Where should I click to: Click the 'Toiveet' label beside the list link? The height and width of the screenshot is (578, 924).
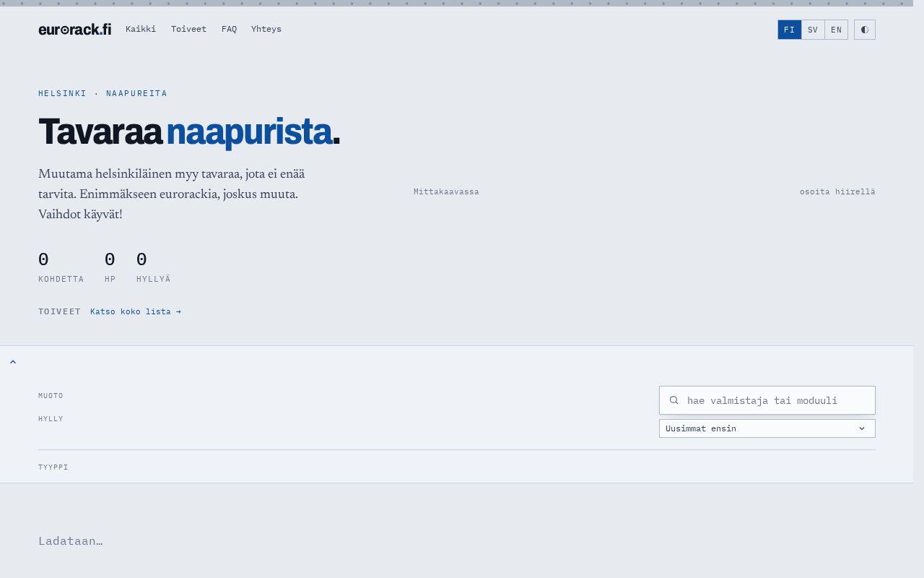point(59,312)
